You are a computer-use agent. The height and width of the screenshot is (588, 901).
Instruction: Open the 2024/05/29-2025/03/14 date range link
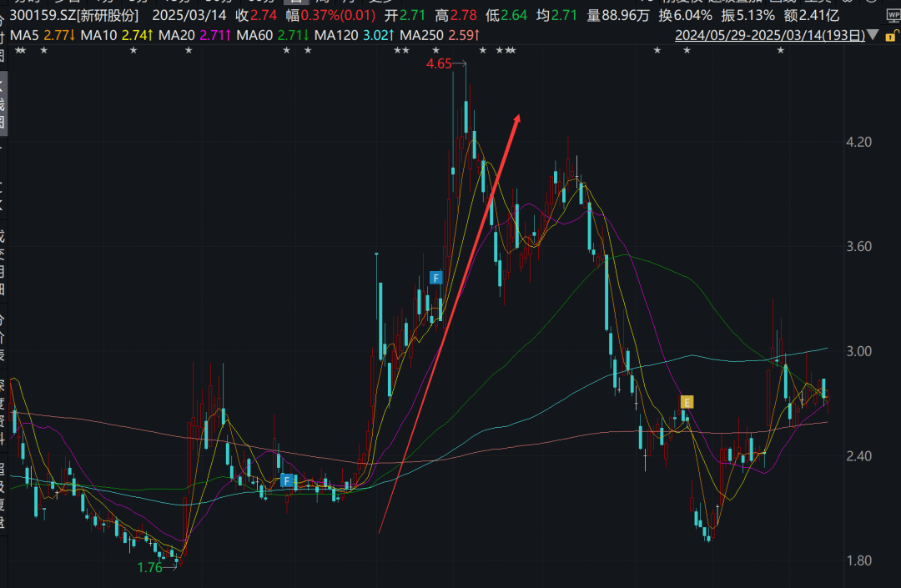pos(770,36)
